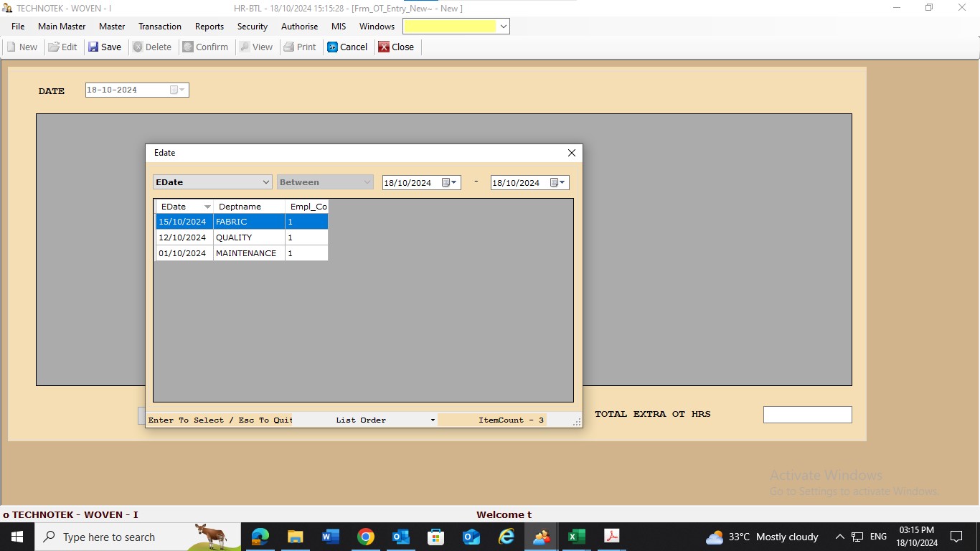Open calendar picker on start date field
Viewport: 980px width, 551px height.
click(x=449, y=183)
